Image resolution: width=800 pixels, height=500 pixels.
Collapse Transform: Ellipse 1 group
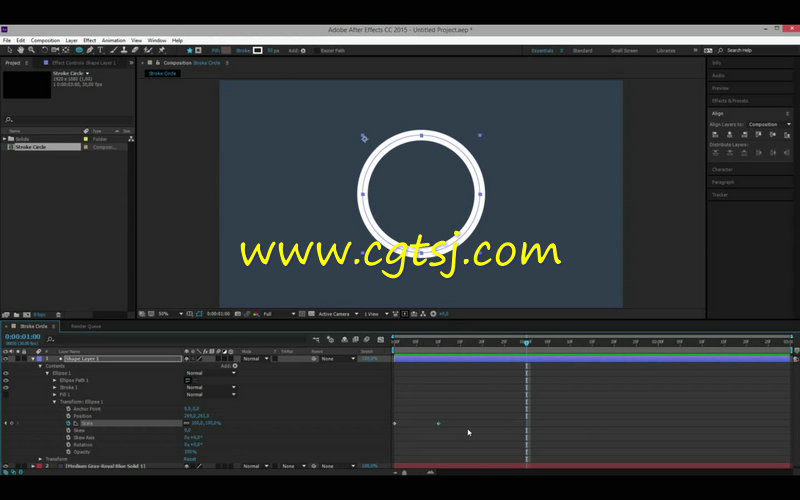[55, 402]
